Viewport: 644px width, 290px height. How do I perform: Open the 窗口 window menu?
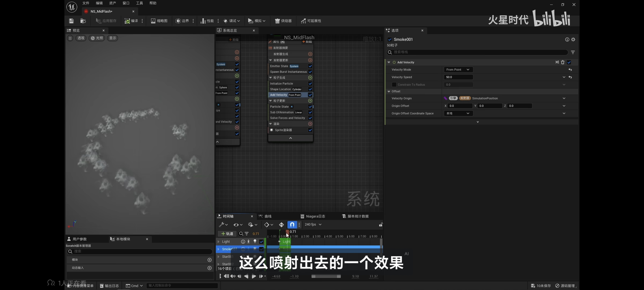click(x=126, y=3)
